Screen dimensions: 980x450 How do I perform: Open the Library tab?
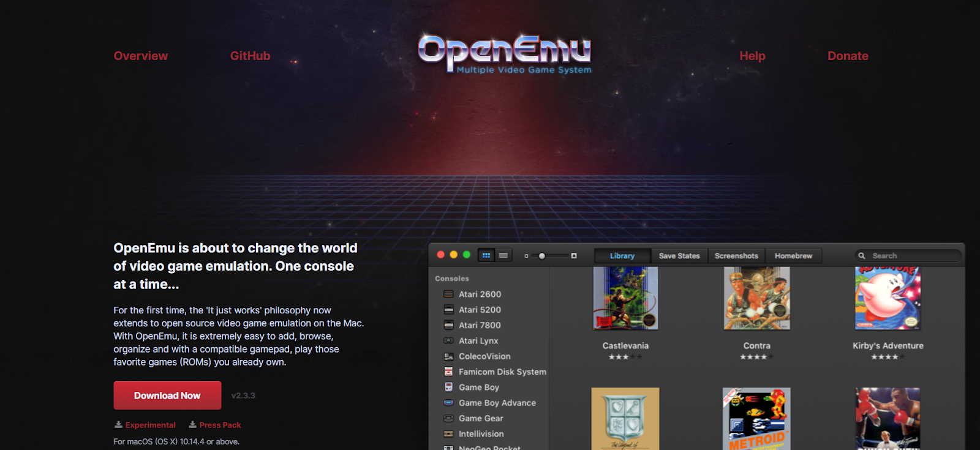point(622,256)
